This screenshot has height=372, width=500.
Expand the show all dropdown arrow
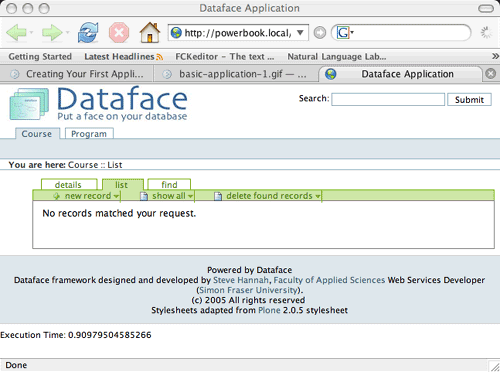[190, 196]
